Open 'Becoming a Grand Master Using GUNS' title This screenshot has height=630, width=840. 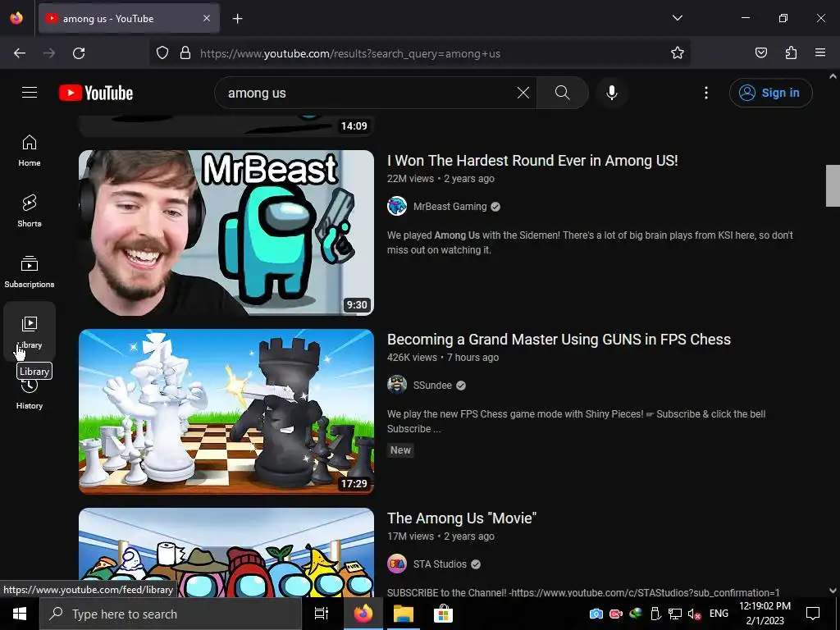(559, 340)
